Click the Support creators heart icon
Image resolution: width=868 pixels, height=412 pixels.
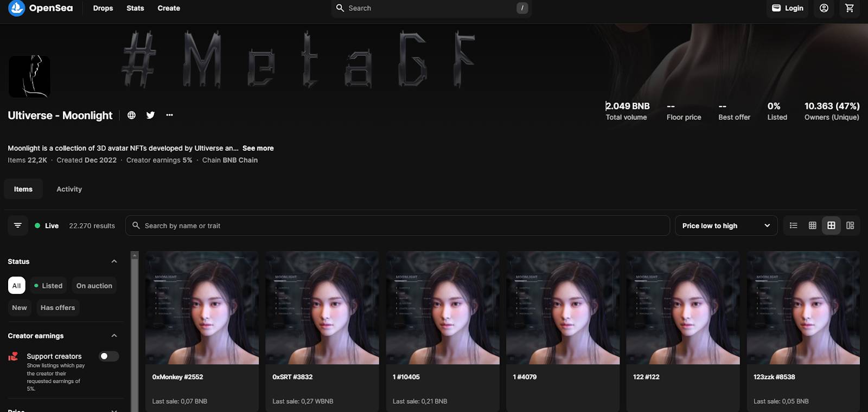pos(13,356)
